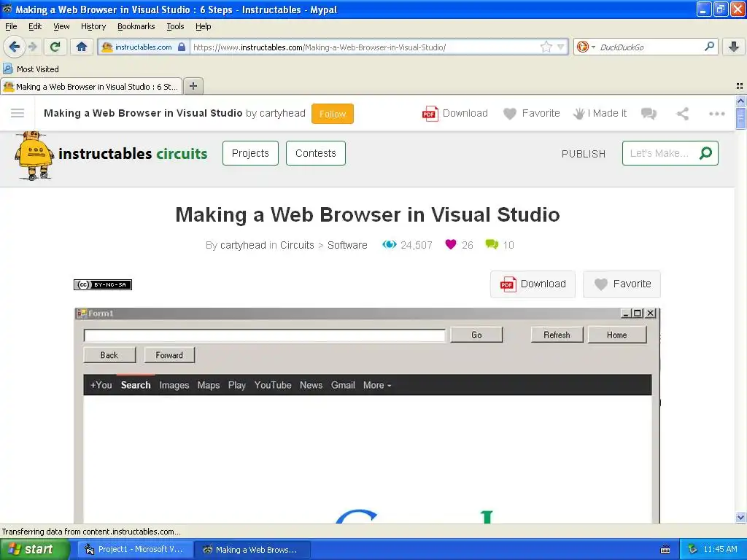Open the downloads arrow button
Screen dimensions: 747x560
tap(734, 47)
